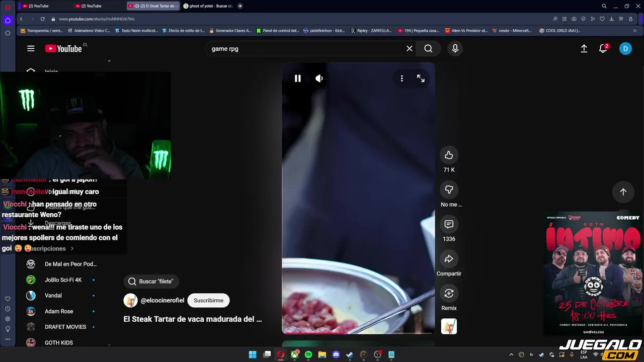Clear the search box text
Image resolution: width=644 pixels, height=362 pixels.
click(x=410, y=48)
